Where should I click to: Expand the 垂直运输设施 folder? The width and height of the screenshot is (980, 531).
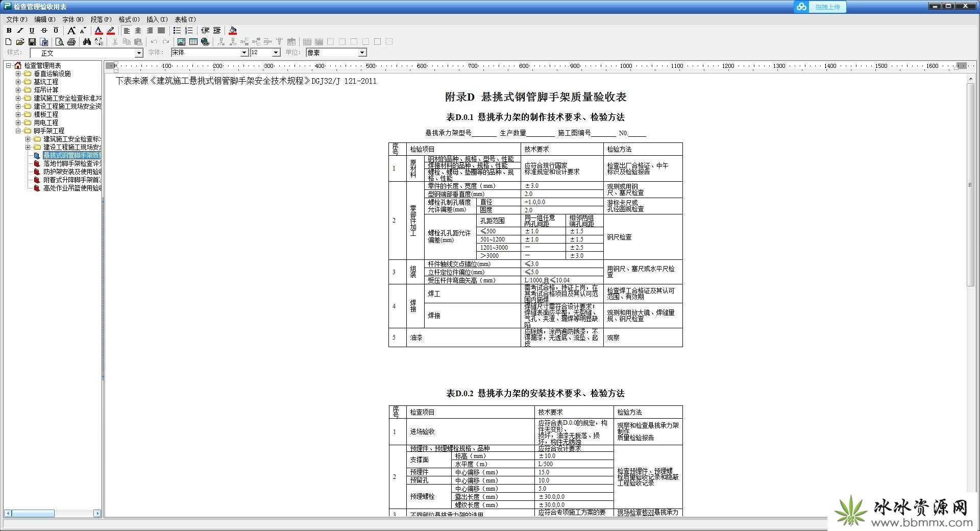click(18, 74)
